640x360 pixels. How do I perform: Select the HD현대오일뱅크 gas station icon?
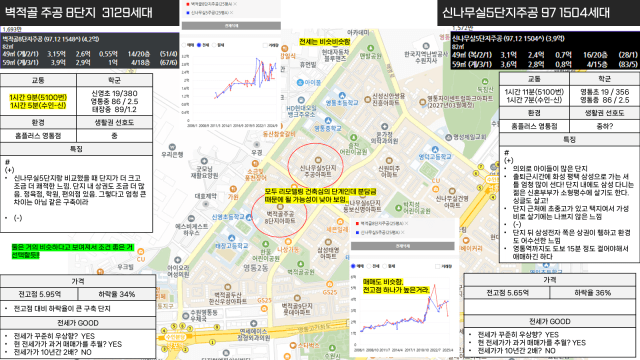pyautogui.click(x=301, y=100)
